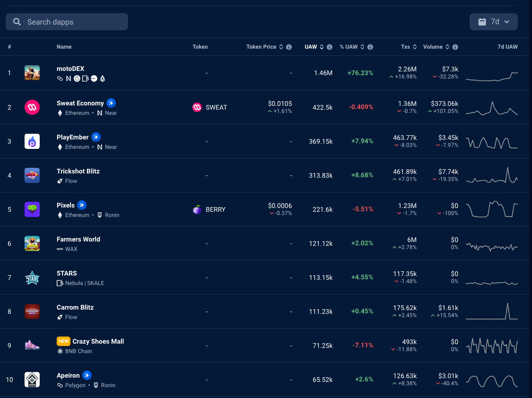Screen dimensions: 532x398
Task: Click PlayEmber verified badge
Action: pyautogui.click(x=96, y=137)
